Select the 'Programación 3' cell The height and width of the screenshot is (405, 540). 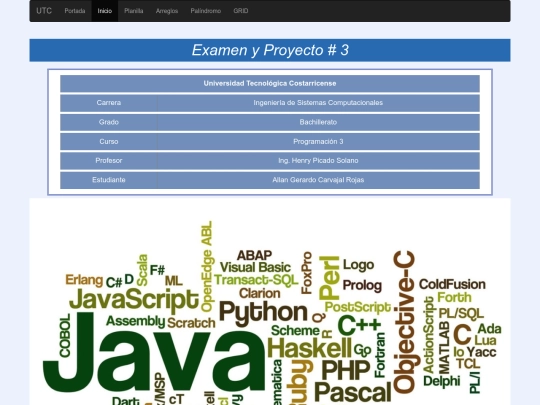pos(318,142)
